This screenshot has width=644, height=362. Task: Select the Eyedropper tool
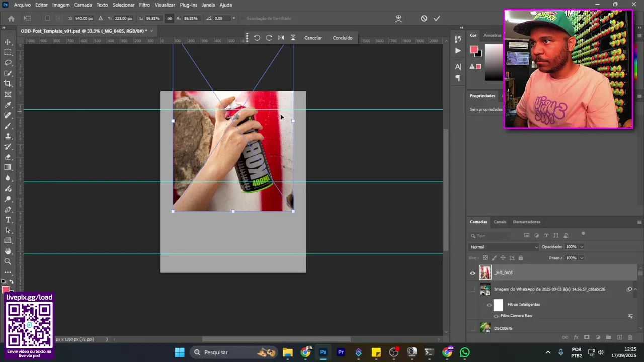tap(8, 105)
